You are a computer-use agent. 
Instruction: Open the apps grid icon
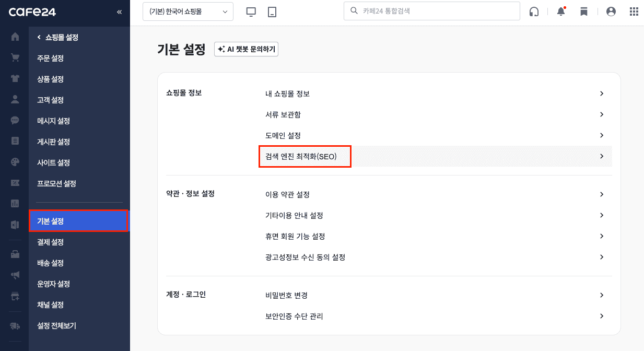coord(634,11)
